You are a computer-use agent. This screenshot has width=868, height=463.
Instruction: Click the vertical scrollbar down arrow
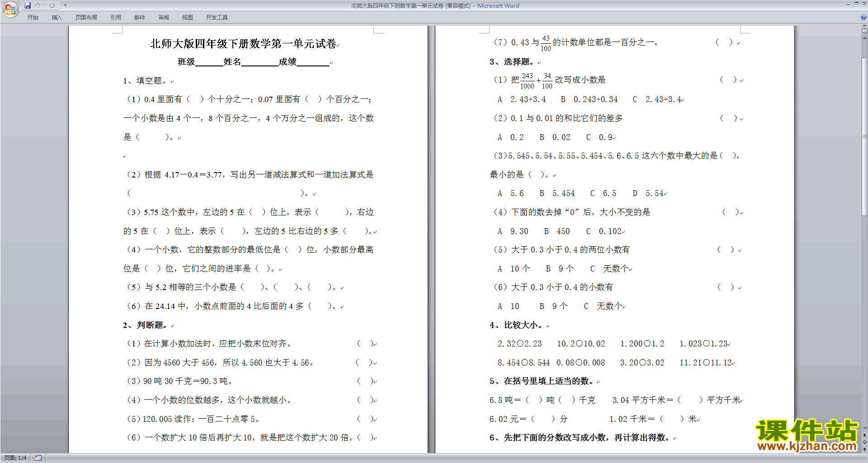tap(865, 428)
